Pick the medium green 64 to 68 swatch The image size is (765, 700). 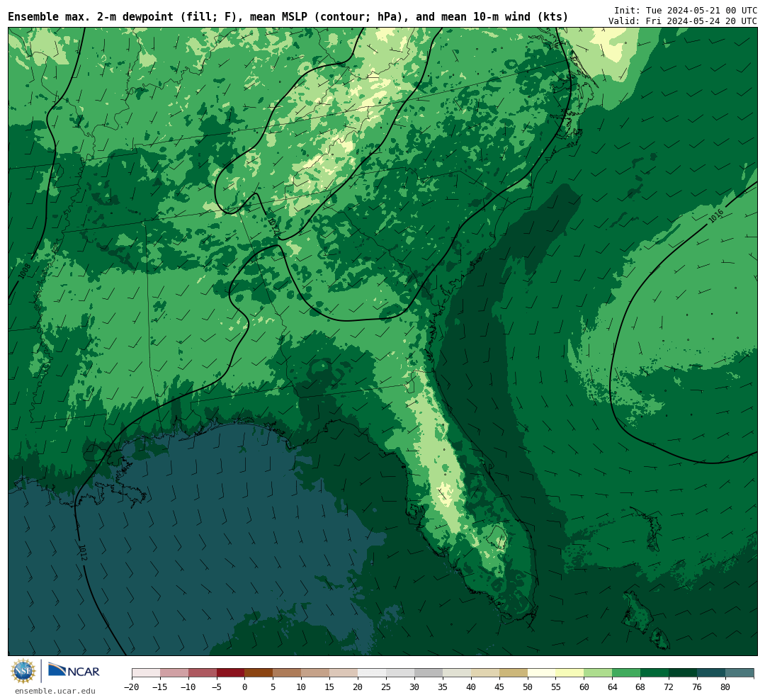[x=626, y=673]
